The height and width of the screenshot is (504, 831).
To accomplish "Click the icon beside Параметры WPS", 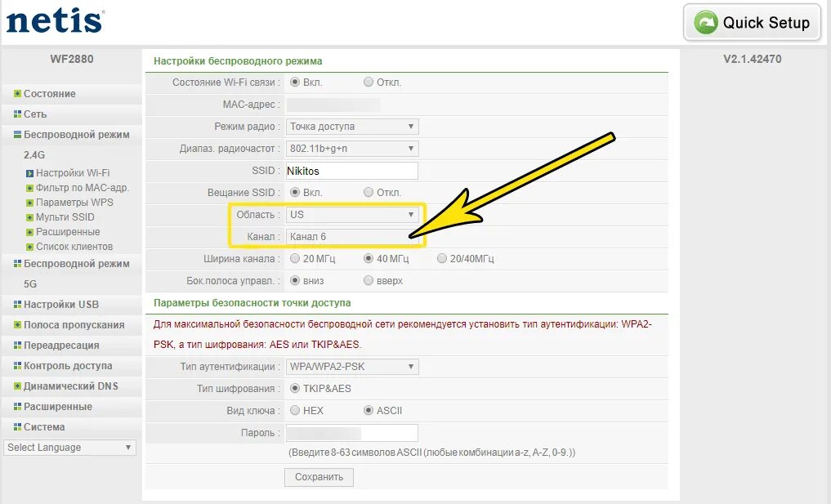I will [29, 203].
